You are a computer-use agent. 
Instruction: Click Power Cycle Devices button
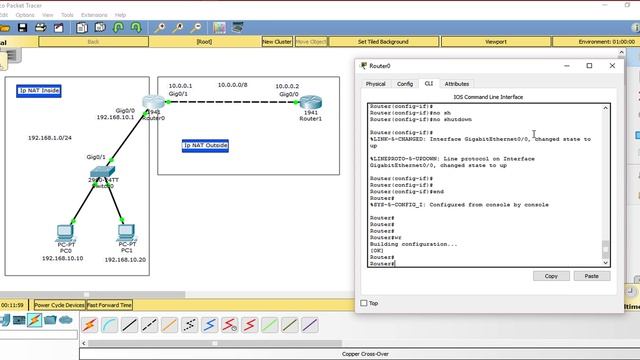(x=60, y=305)
